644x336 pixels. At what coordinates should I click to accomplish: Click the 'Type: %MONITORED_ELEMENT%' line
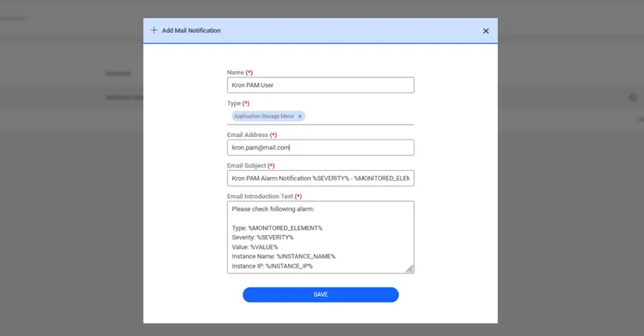(x=277, y=228)
